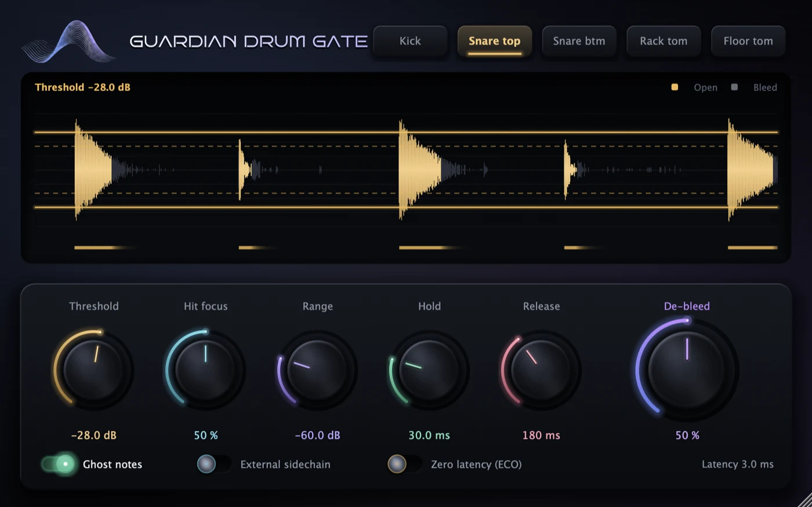Enable the External sidechain switch
This screenshot has width=812, height=507.
213,464
